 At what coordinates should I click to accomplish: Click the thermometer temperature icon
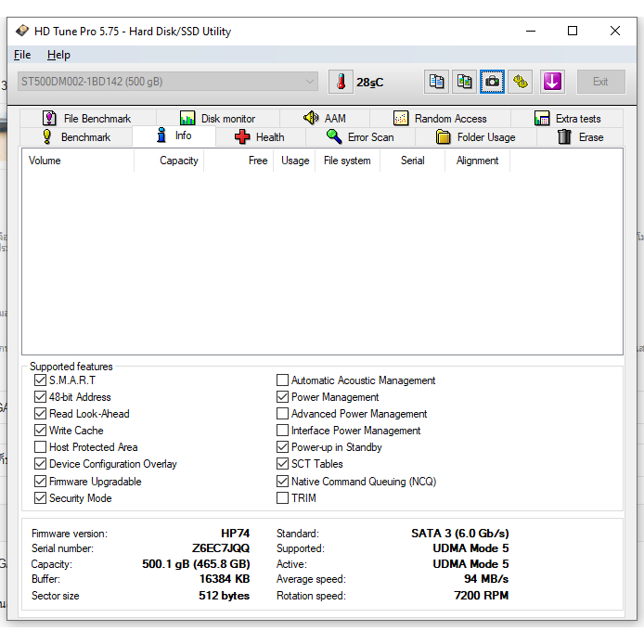tap(341, 82)
